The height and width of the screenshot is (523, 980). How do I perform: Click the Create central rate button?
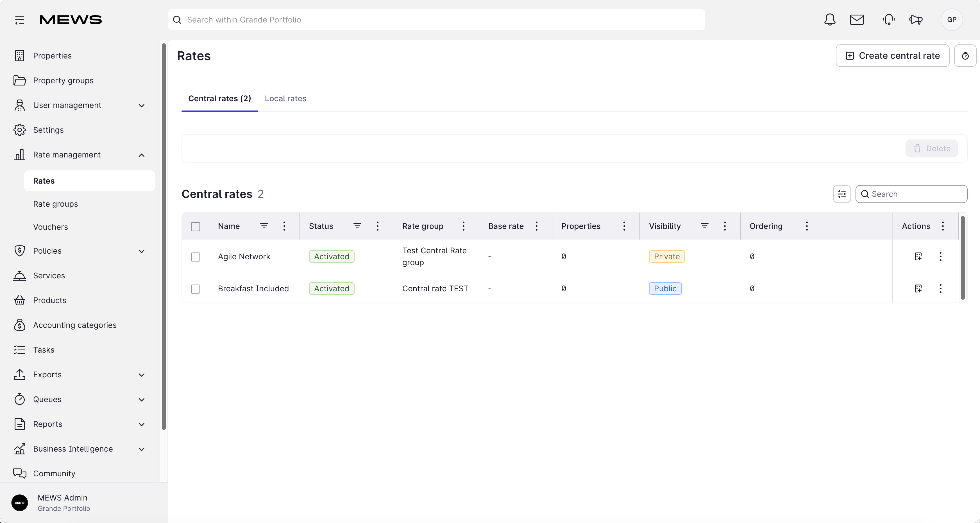point(893,56)
